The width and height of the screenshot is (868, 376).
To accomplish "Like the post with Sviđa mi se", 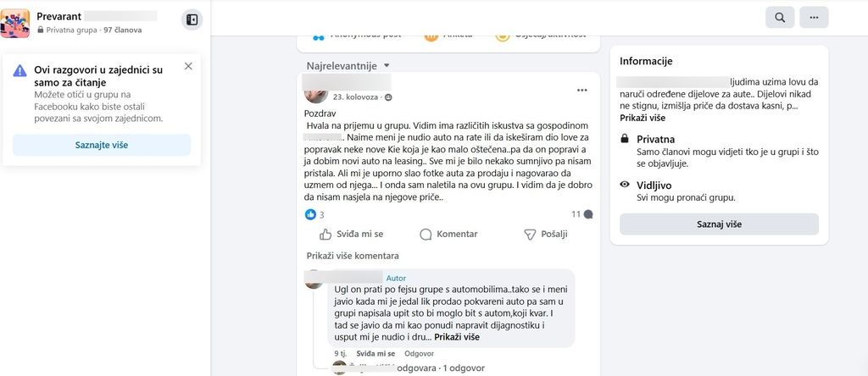I will (351, 234).
